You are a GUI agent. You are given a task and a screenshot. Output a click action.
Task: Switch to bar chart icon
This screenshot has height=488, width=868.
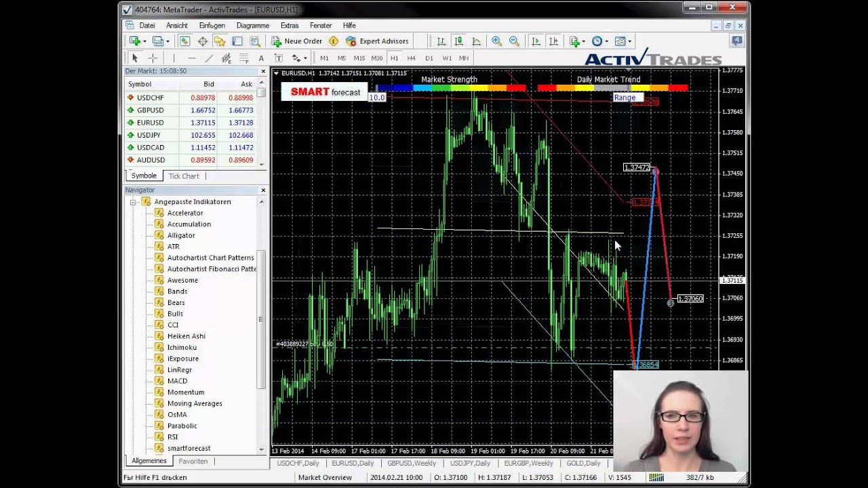pyautogui.click(x=441, y=41)
